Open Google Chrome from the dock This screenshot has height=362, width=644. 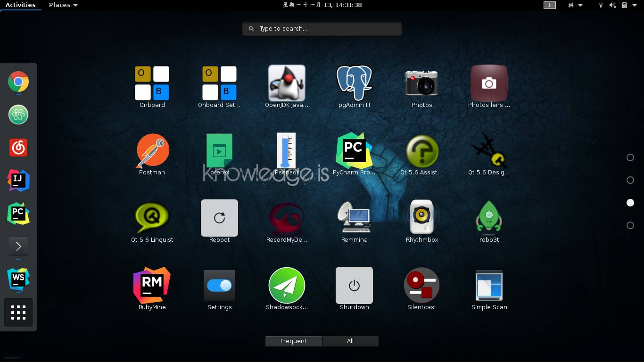(18, 82)
